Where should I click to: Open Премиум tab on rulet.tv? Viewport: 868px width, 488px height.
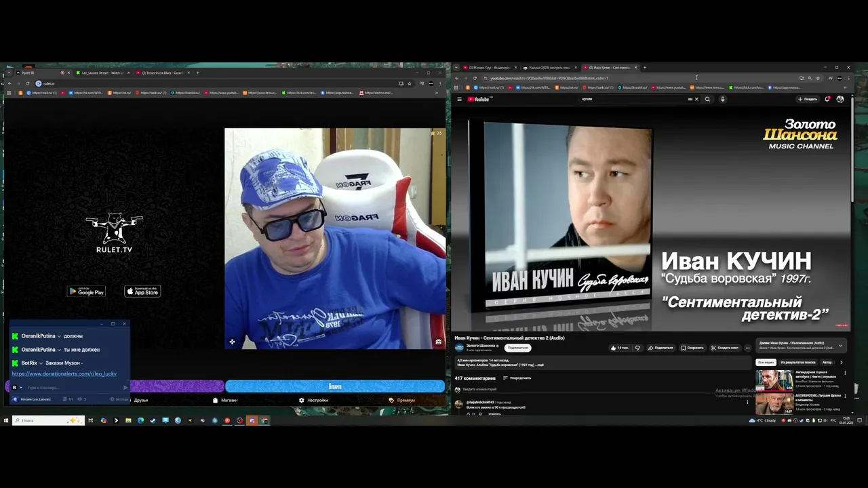401,400
